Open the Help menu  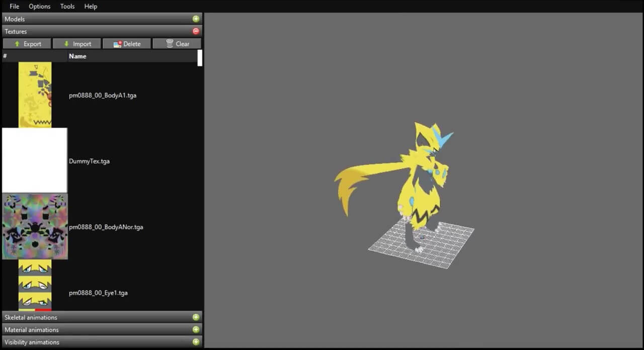point(91,7)
